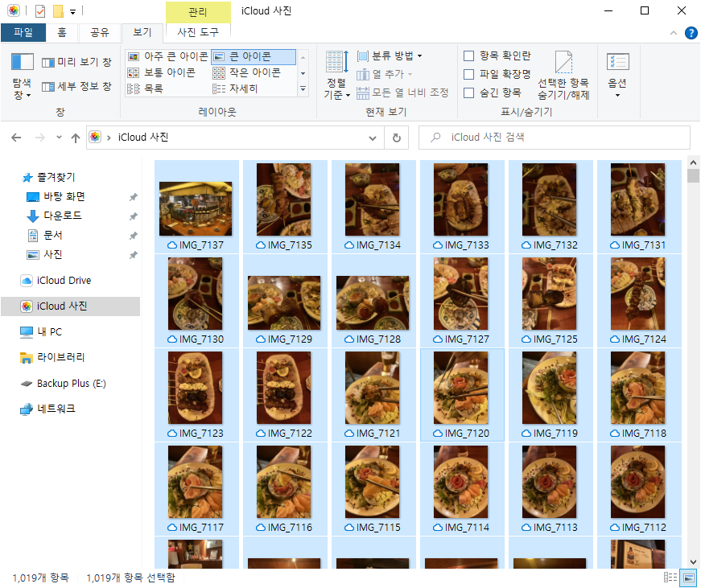Open the 파일 menu tab
This screenshot has height=588, width=701.
23,32
